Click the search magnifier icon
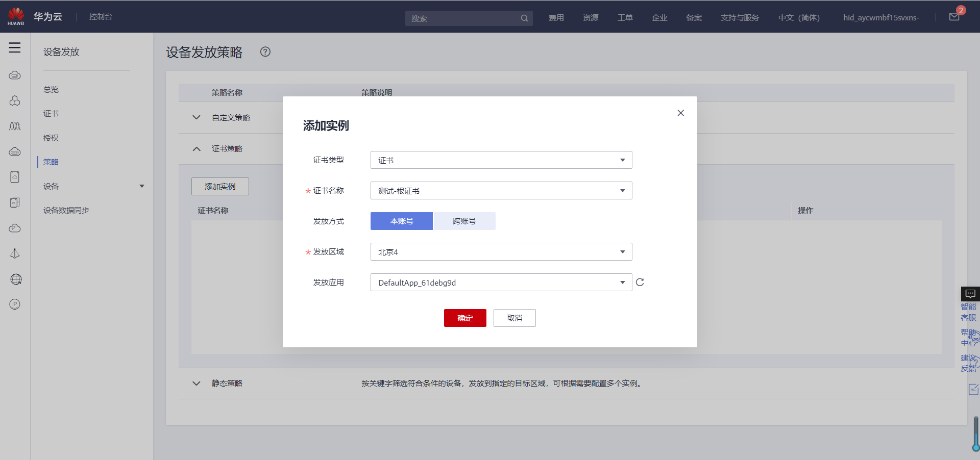The width and height of the screenshot is (980, 460). pyautogui.click(x=524, y=18)
